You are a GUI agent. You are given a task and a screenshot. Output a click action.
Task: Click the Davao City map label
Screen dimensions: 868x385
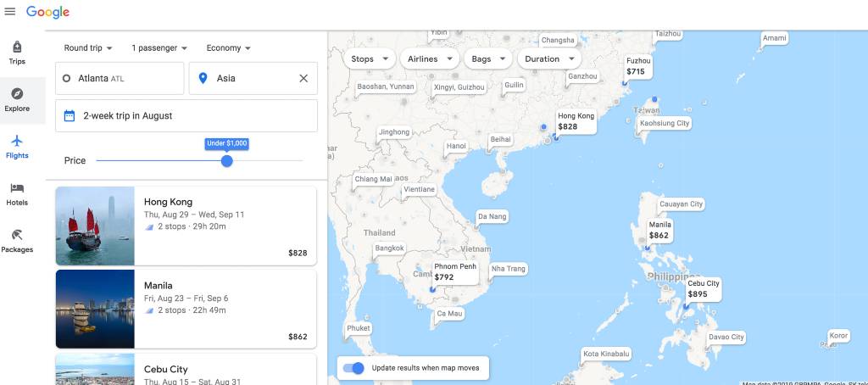pyautogui.click(x=726, y=337)
